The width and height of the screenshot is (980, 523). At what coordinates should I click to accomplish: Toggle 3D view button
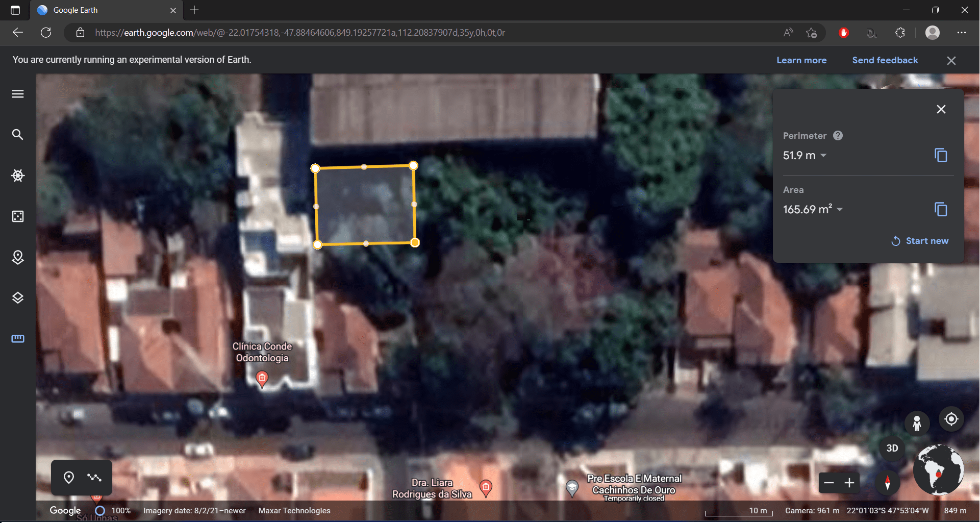click(892, 448)
